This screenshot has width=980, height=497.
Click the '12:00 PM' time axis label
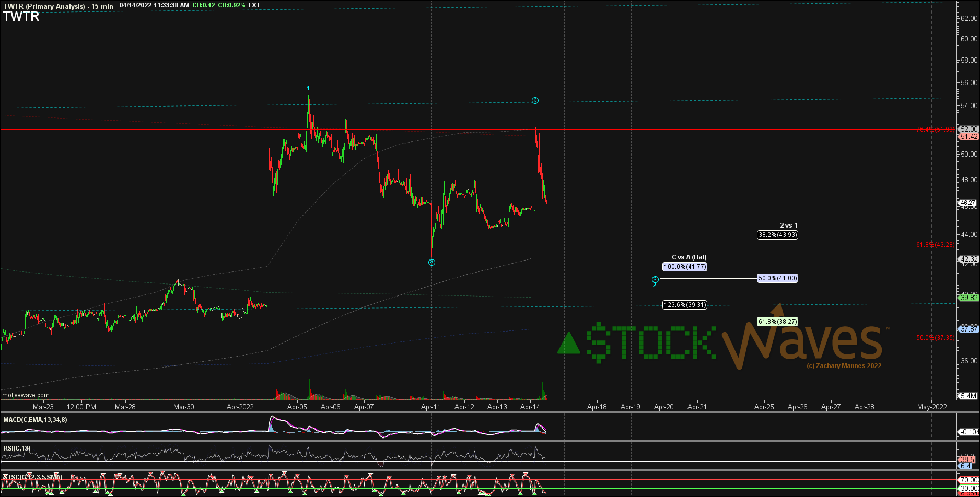82,406
